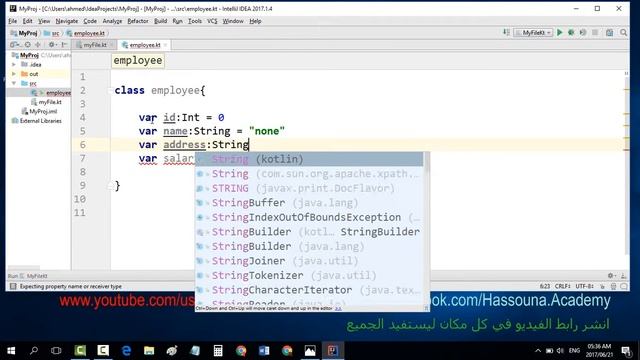
Task: Click Scroll from Source target icon
Action: 28,44
